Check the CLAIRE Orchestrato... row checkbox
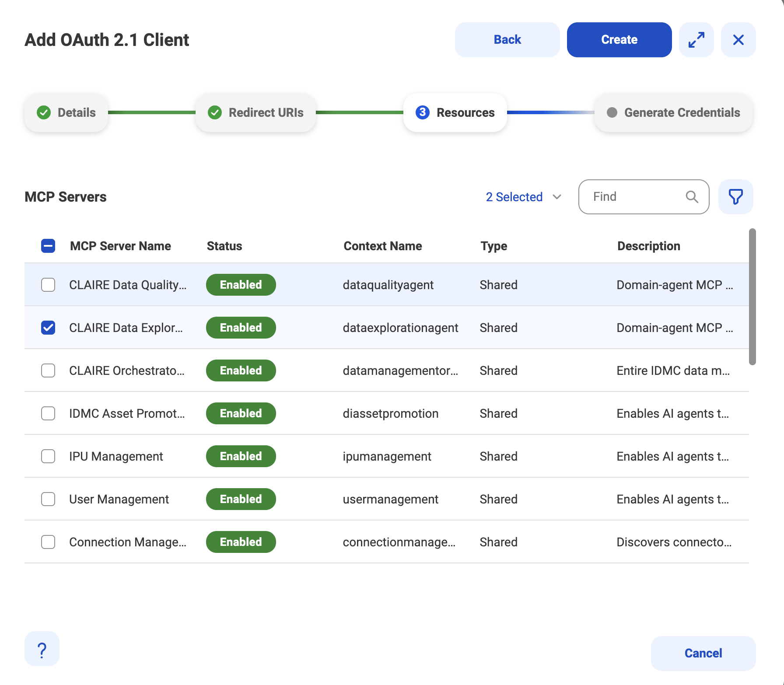Image resolution: width=784 pixels, height=685 pixels. click(48, 370)
